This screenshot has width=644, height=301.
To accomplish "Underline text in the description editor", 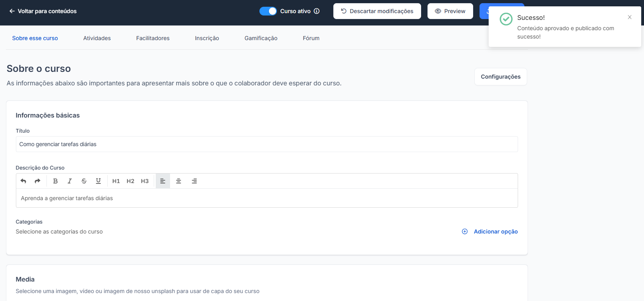I will point(98,181).
